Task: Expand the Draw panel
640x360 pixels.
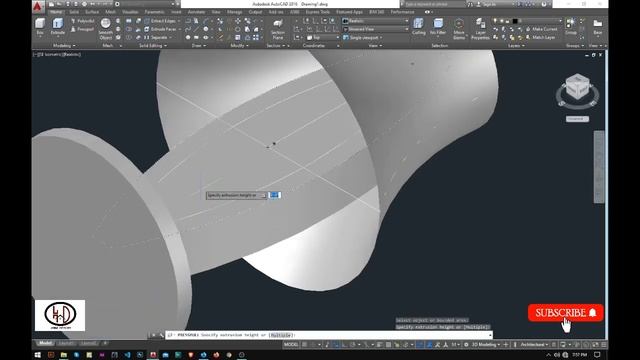Action: (199, 46)
